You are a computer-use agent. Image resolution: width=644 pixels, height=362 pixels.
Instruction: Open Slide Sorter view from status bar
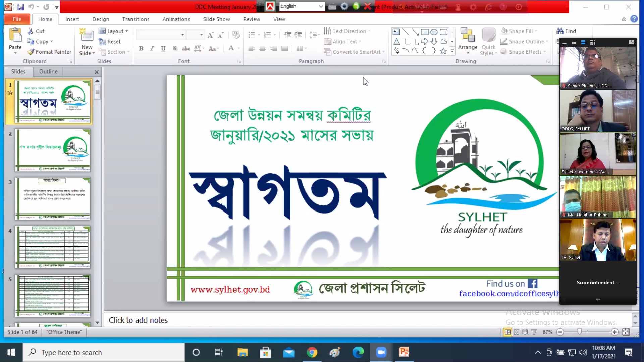point(517,332)
